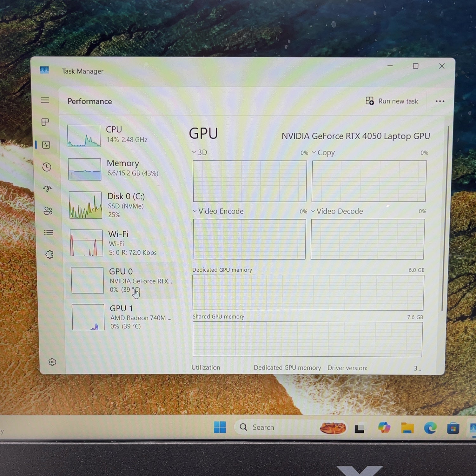This screenshot has width=476, height=476.
Task: Click the Video Decode utilization graph
Action: click(x=367, y=239)
